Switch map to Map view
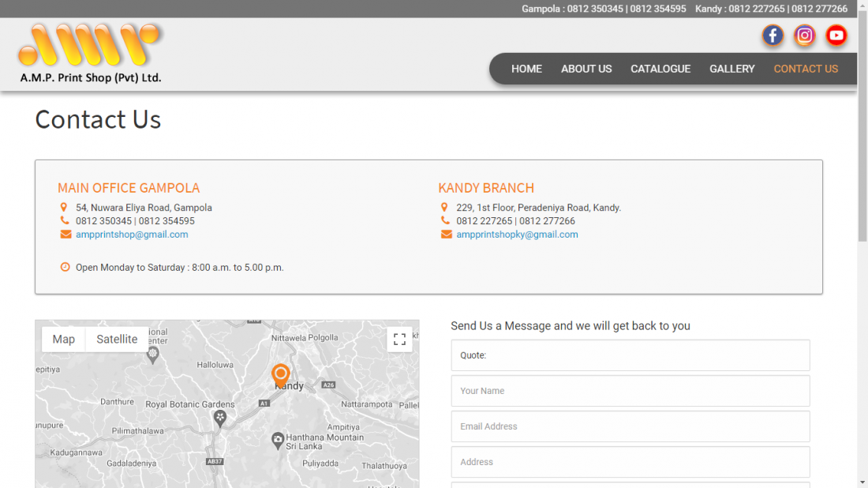The image size is (868, 488). point(64,339)
